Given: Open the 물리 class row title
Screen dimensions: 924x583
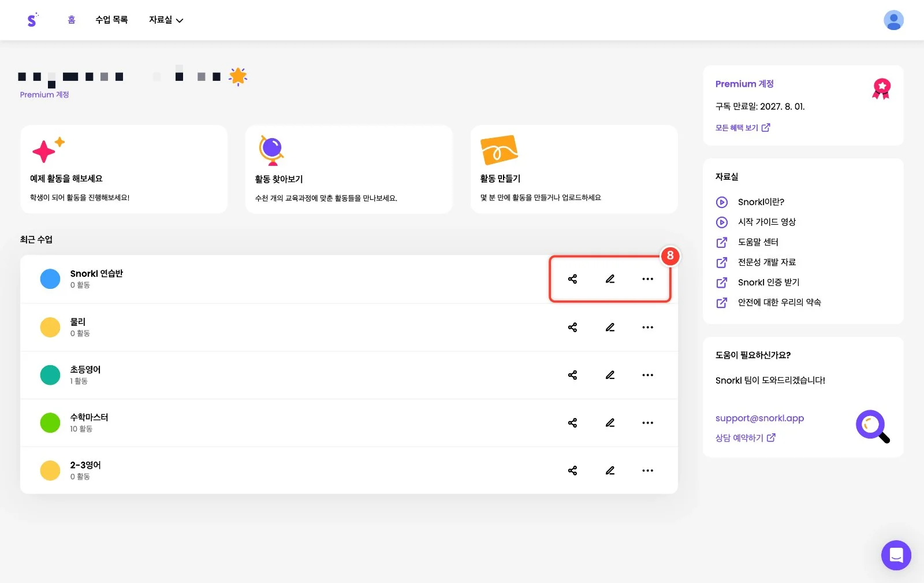Looking at the screenshot, I should 78,322.
